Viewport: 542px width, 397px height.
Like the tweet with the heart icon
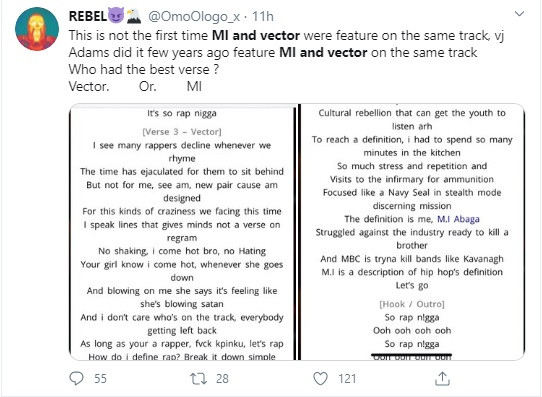(x=320, y=378)
